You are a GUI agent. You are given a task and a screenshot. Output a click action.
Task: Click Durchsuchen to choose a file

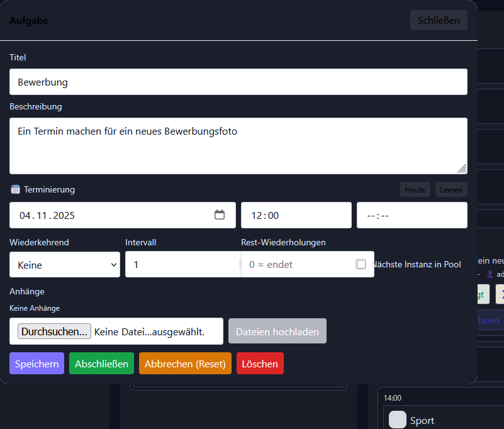[54, 331]
